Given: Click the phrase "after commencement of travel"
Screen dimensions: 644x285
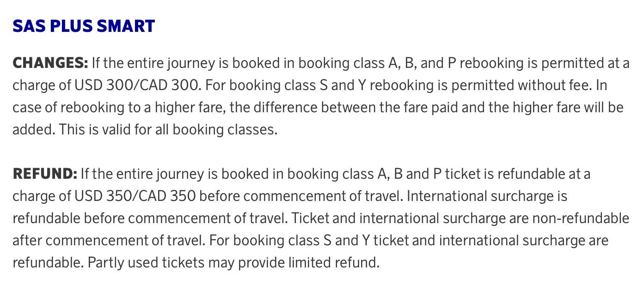Looking at the screenshot, I should (110, 240).
